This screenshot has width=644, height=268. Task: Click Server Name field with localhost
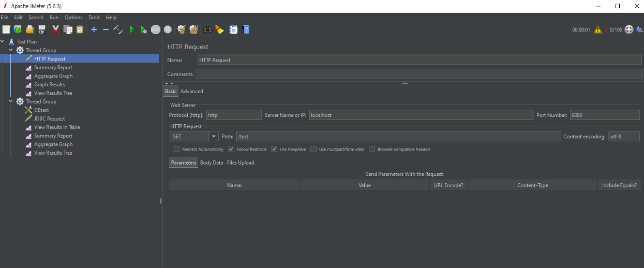(421, 115)
